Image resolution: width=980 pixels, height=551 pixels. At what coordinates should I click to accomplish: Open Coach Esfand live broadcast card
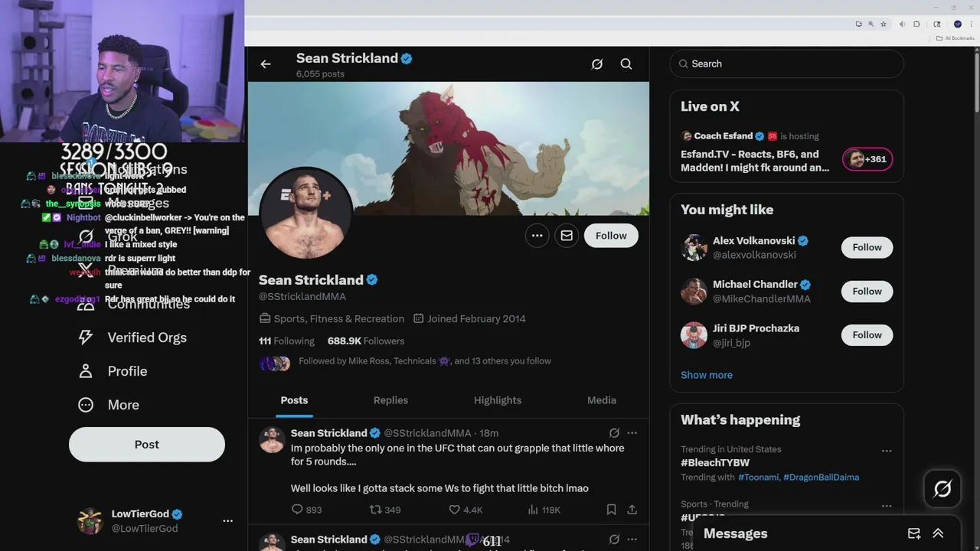(787, 152)
